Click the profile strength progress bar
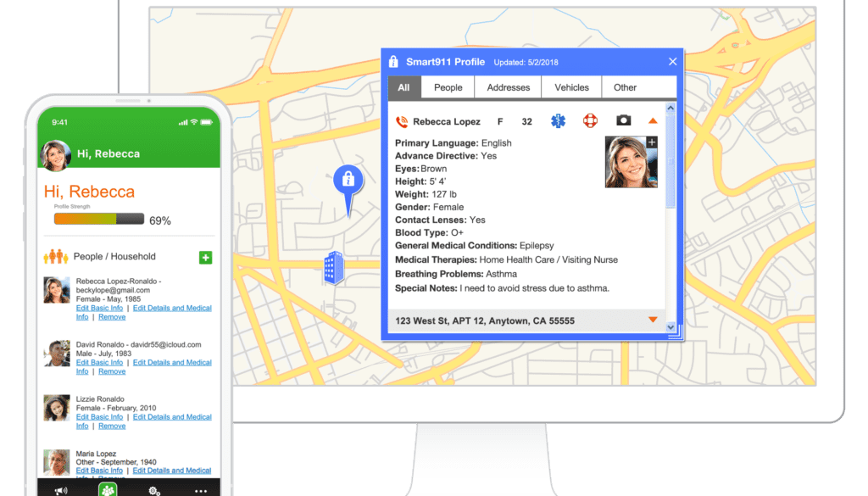Image resolution: width=868 pixels, height=496 pixels. [99, 220]
